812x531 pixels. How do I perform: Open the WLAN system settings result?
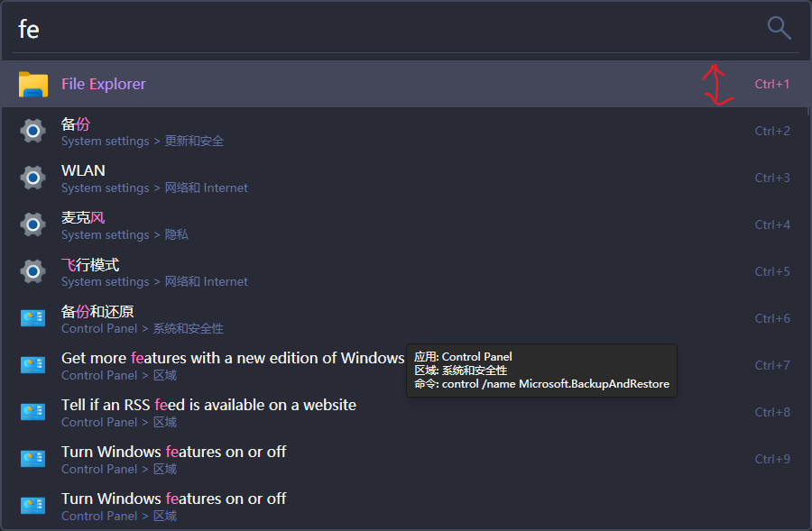404,178
